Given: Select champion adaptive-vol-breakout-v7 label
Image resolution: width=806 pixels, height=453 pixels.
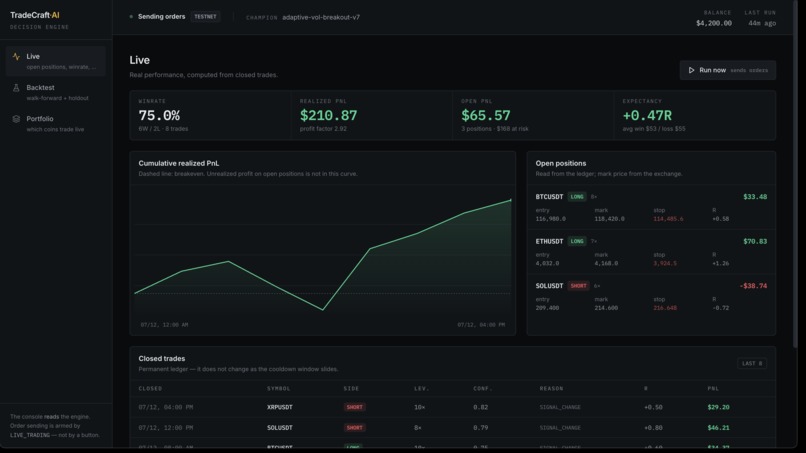Looking at the screenshot, I should click(x=321, y=17).
